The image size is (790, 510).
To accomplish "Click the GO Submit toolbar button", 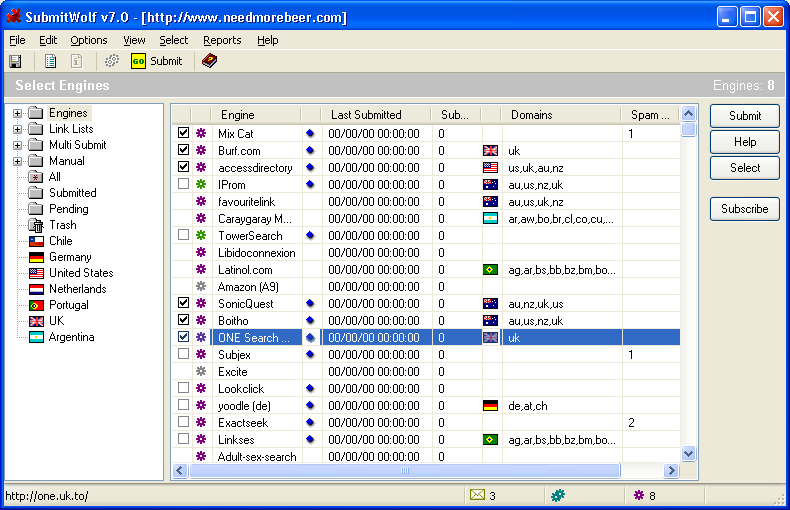I will pyautogui.click(x=157, y=61).
